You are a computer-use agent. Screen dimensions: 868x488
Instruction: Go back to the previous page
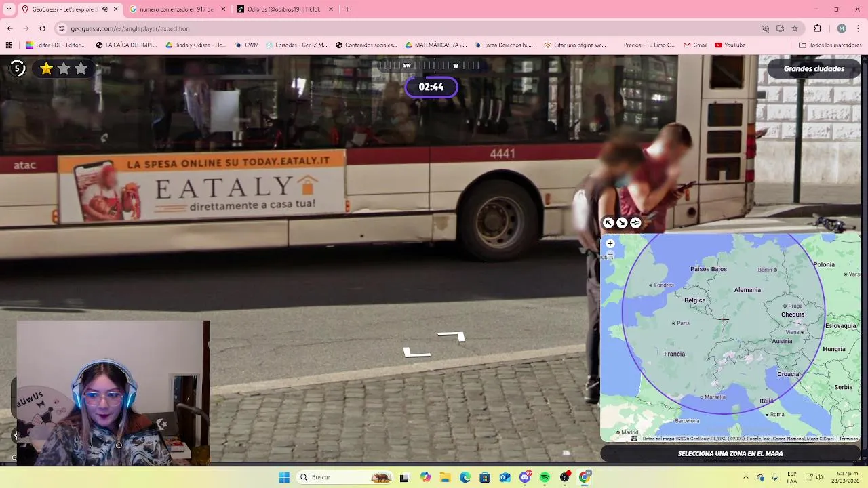coord(9,28)
